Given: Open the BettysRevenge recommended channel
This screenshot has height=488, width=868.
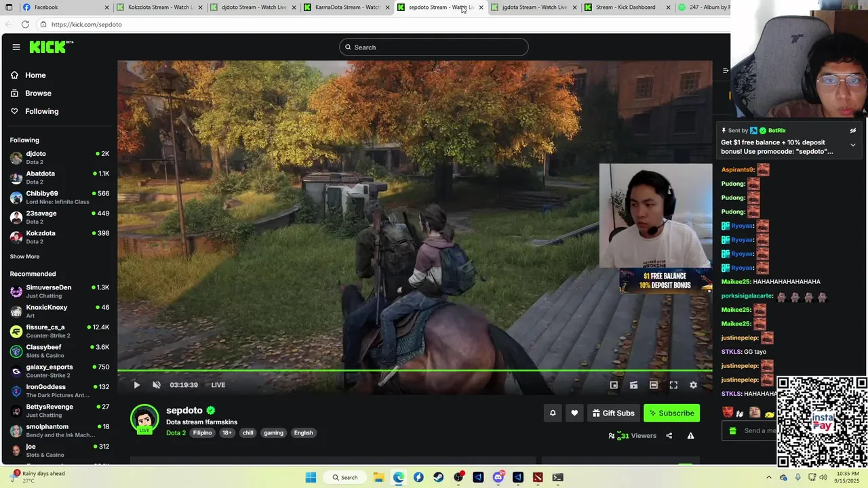Looking at the screenshot, I should click(x=60, y=411).
